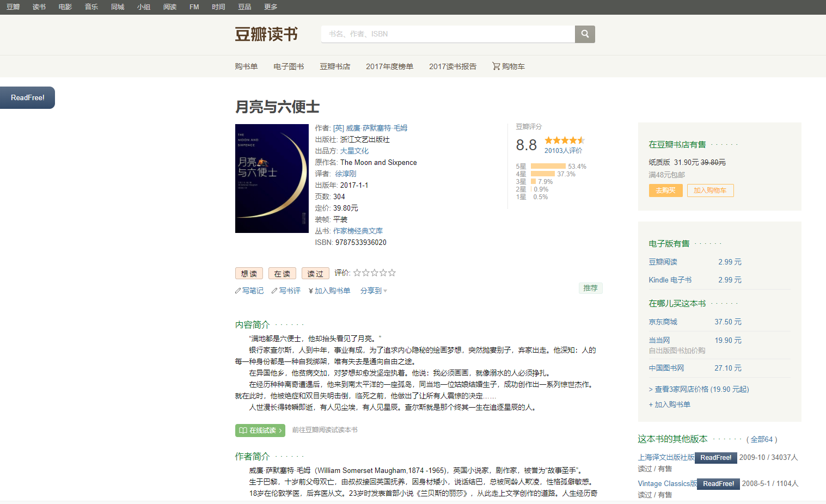This screenshot has height=504, width=826.
Task: Click the 3星 rating bar
Action: click(x=534, y=182)
